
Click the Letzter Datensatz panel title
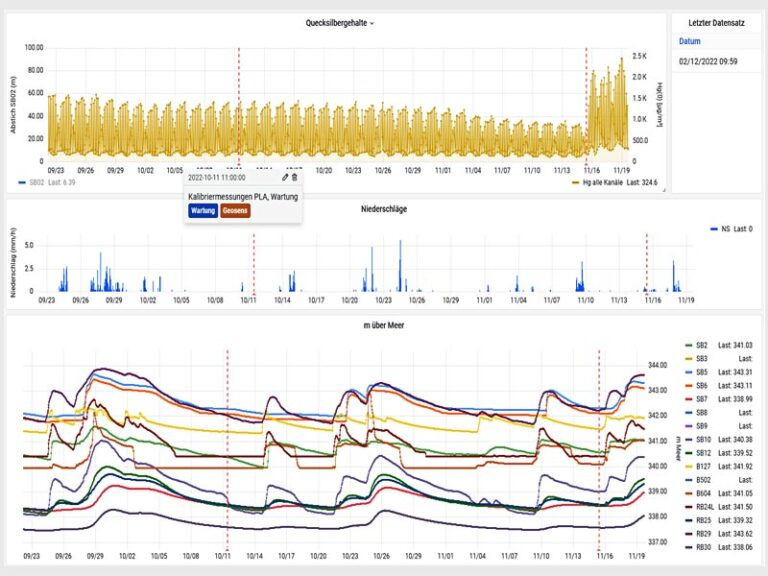pos(718,22)
